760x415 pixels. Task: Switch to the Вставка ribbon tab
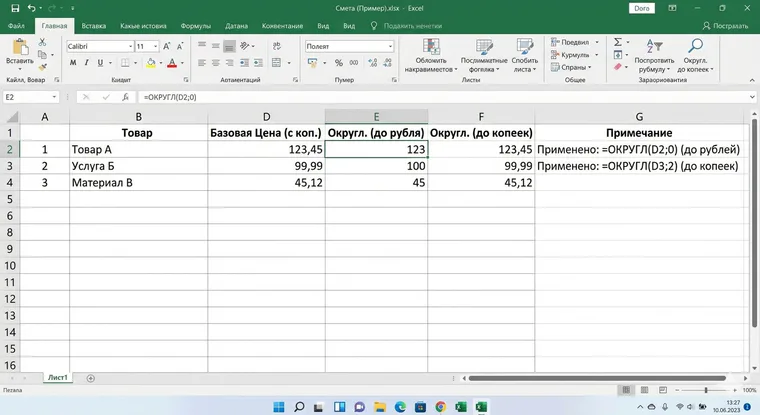[94, 26]
